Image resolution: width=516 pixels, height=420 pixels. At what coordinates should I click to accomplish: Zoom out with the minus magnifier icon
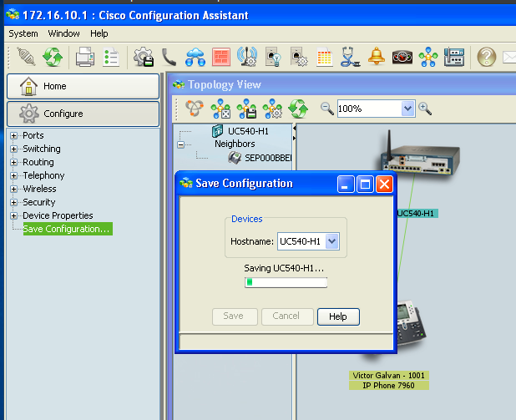pos(327,109)
